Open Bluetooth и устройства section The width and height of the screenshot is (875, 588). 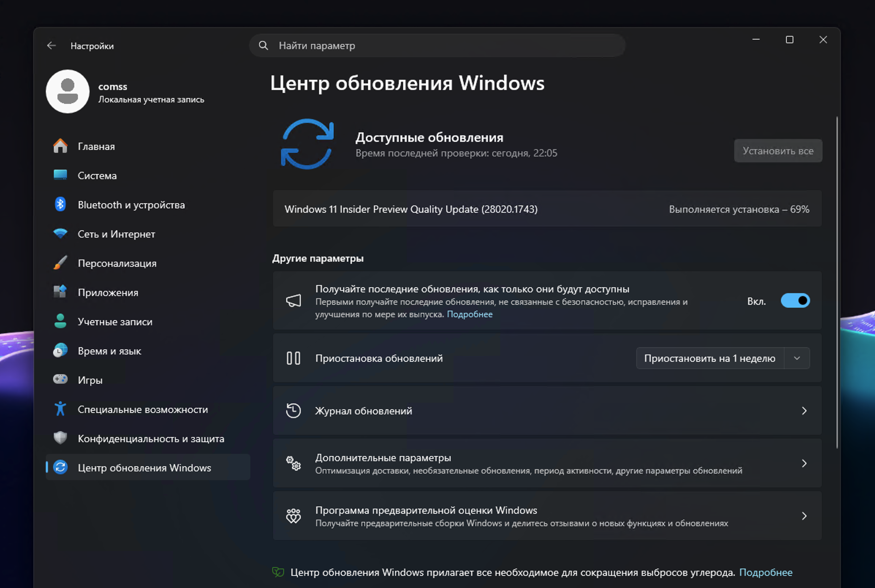pos(148,204)
